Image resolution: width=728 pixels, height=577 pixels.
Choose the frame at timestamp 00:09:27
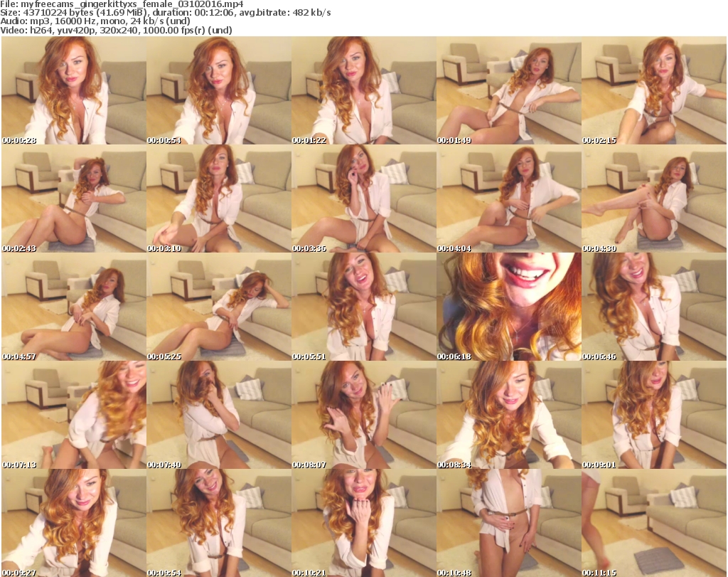74,523
